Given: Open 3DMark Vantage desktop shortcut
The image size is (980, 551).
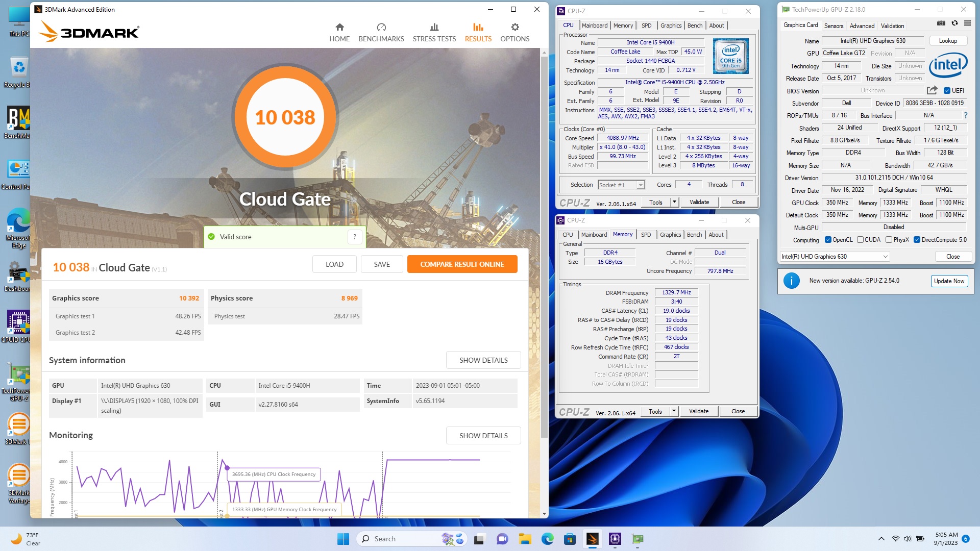Looking at the screenshot, I should 18,484.
